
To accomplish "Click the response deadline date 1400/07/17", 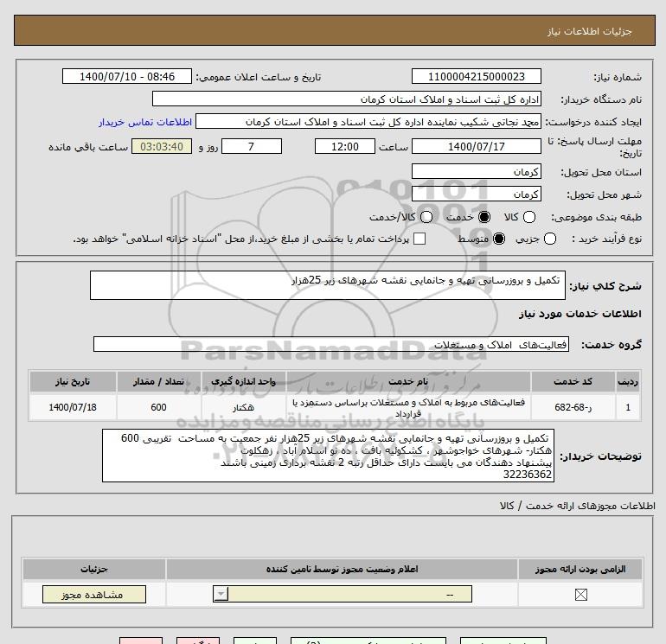I will pyautogui.click(x=476, y=146).
